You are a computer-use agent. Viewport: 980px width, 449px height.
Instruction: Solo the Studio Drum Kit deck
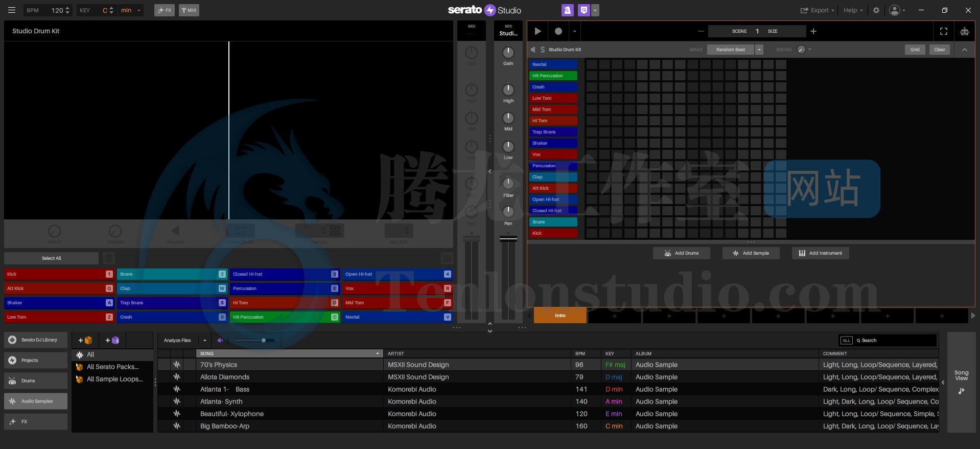tap(543, 50)
